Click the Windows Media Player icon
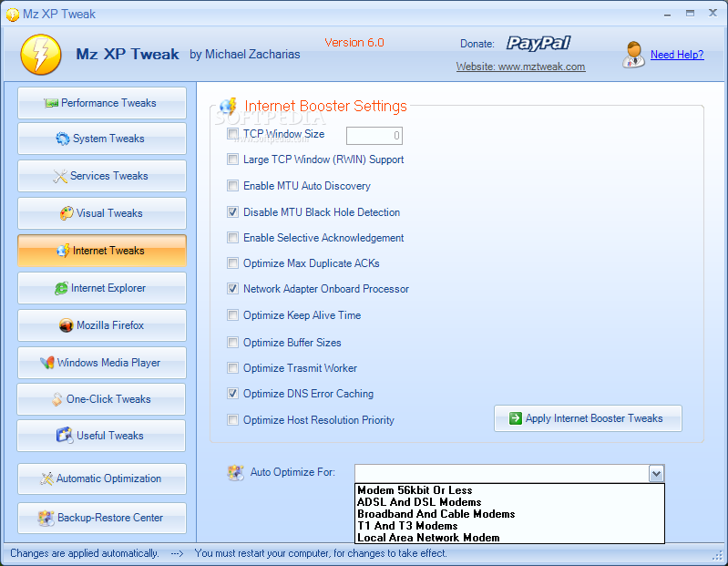 46,363
